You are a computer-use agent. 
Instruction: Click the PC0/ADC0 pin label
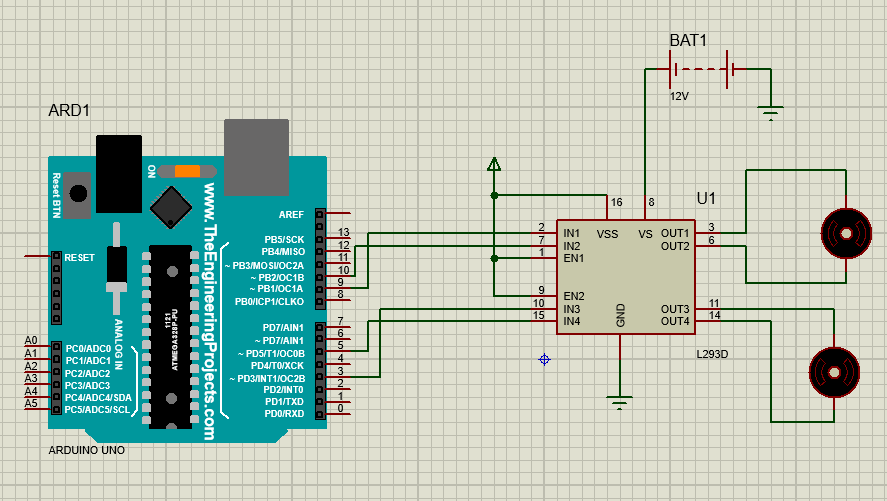point(88,349)
